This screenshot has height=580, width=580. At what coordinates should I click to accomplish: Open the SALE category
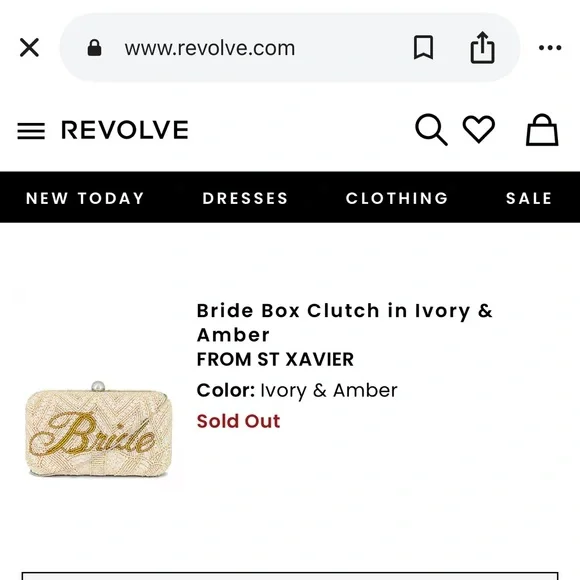click(529, 198)
